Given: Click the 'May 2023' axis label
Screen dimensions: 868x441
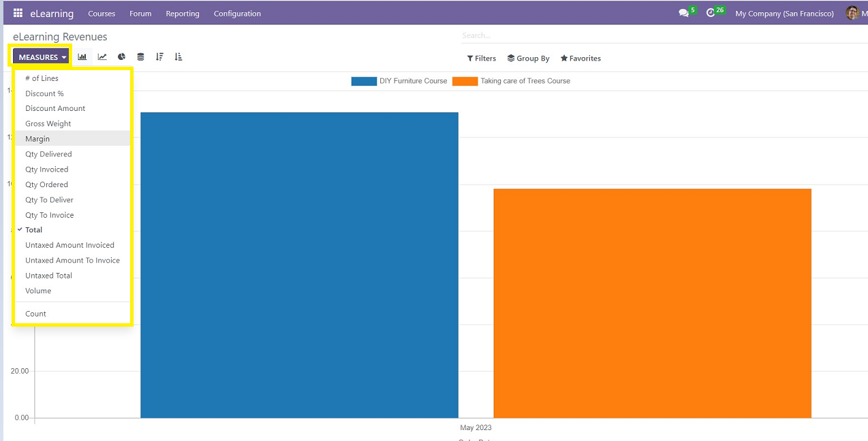Looking at the screenshot, I should coord(476,428).
